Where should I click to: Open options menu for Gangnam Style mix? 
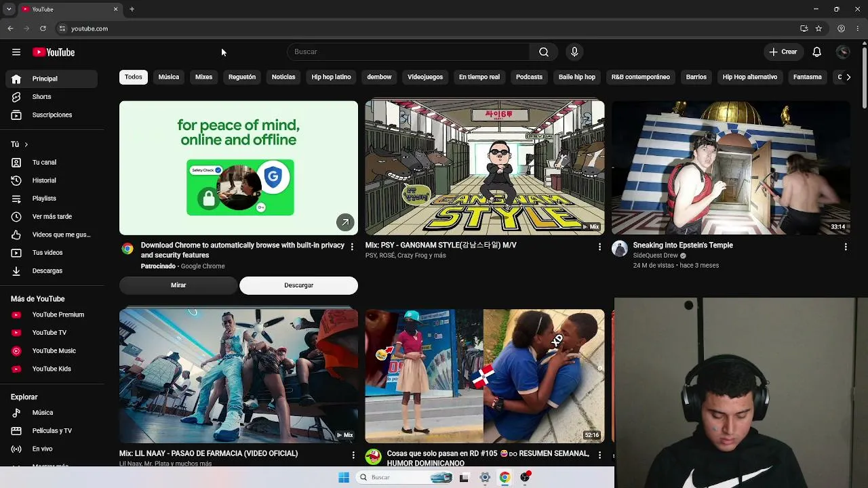pos(599,247)
